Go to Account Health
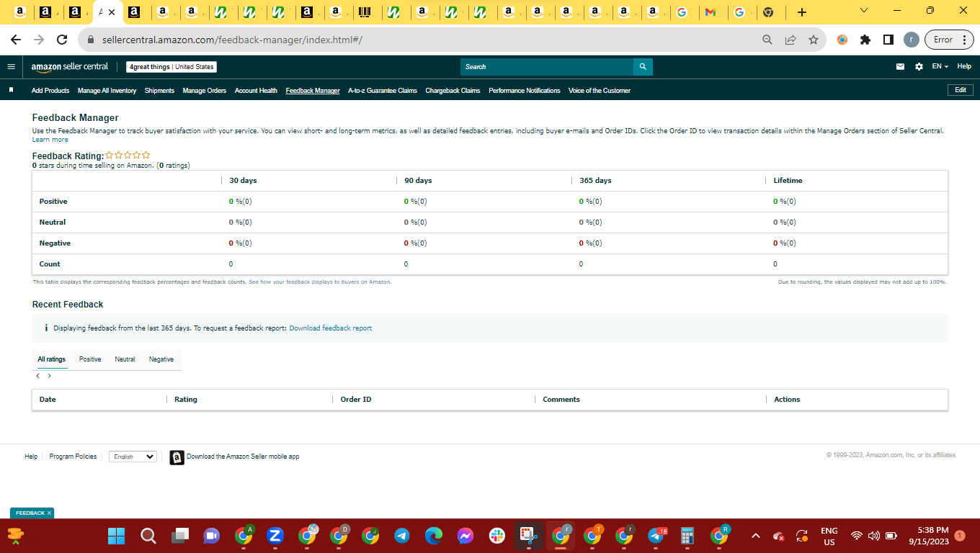 (256, 91)
